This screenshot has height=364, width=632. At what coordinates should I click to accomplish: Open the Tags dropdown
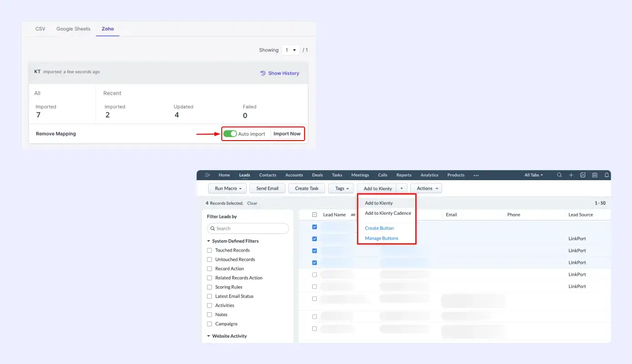point(341,188)
